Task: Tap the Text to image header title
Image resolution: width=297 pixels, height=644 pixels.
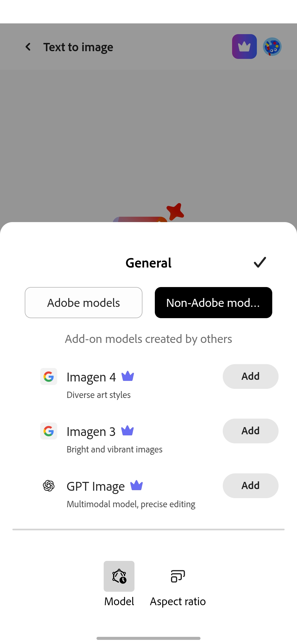Action: point(78,47)
